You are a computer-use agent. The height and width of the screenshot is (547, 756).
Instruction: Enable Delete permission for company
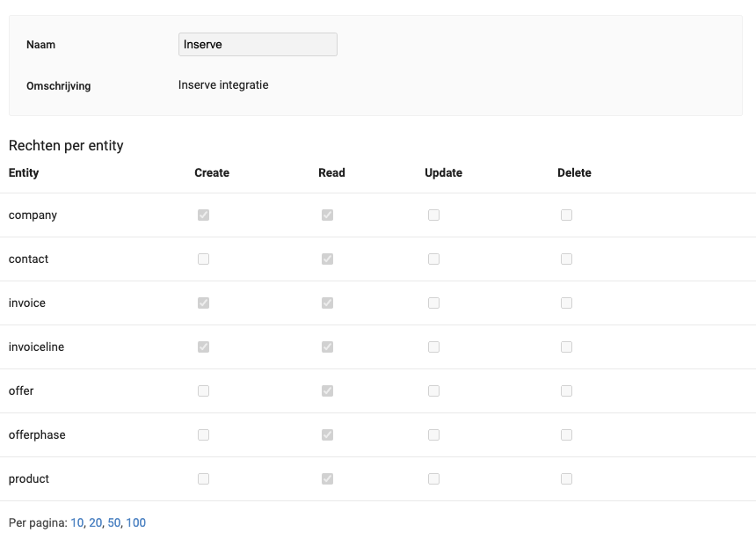coord(567,215)
